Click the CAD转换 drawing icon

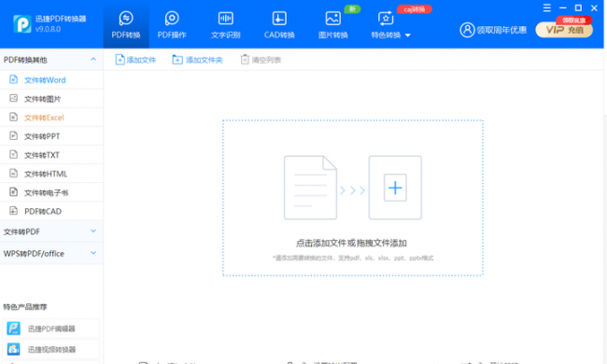[279, 18]
